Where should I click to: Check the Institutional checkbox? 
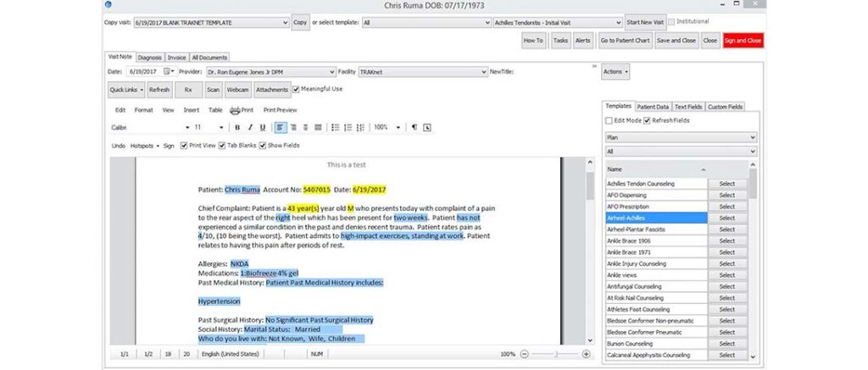pos(672,22)
